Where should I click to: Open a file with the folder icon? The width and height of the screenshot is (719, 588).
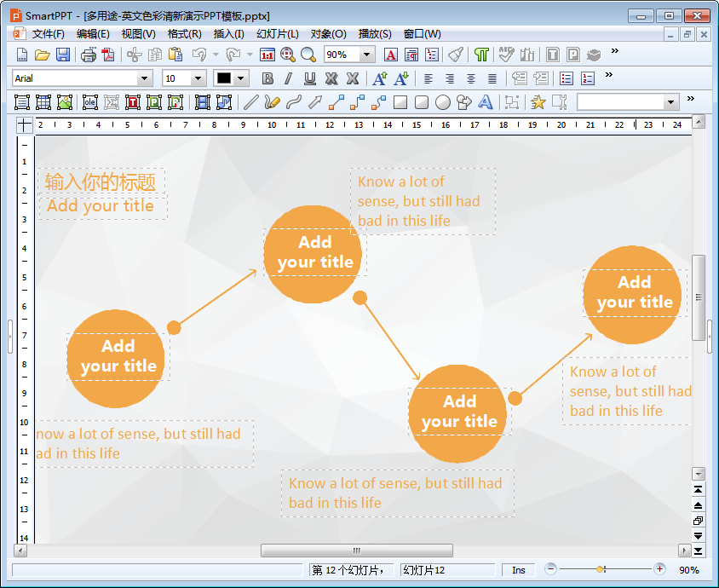pos(43,55)
